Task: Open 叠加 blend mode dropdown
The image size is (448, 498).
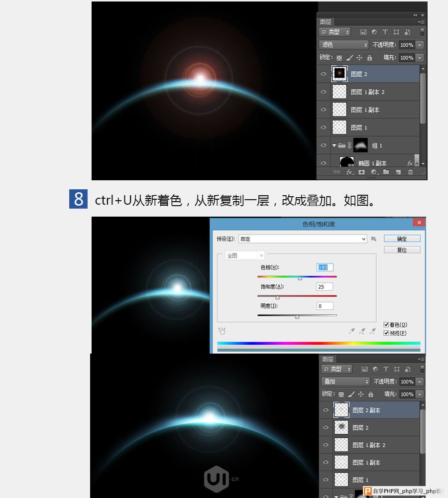Action: pos(345,381)
